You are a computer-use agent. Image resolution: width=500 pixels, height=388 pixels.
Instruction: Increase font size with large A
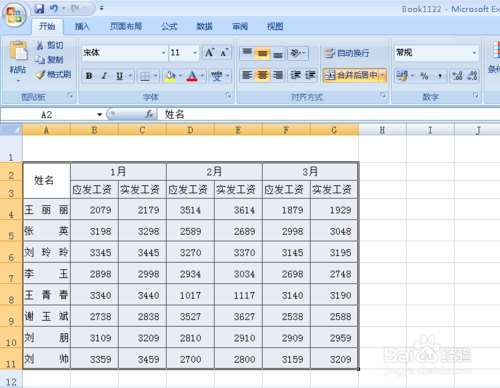click(x=209, y=53)
